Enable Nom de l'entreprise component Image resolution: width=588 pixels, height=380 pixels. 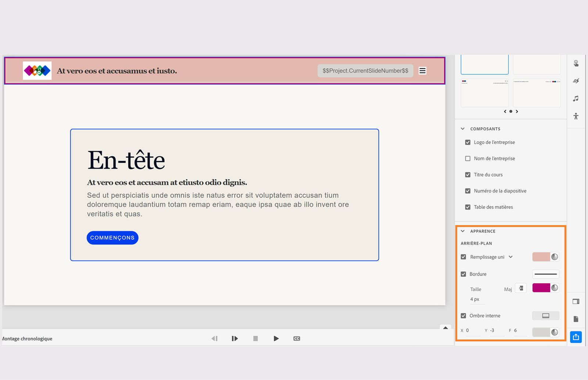467,158
